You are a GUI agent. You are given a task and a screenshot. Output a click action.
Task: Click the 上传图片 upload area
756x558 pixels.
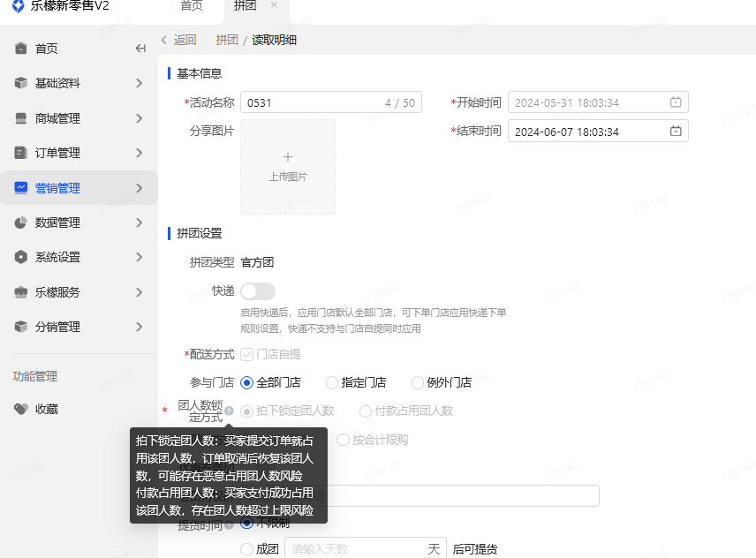(x=288, y=167)
